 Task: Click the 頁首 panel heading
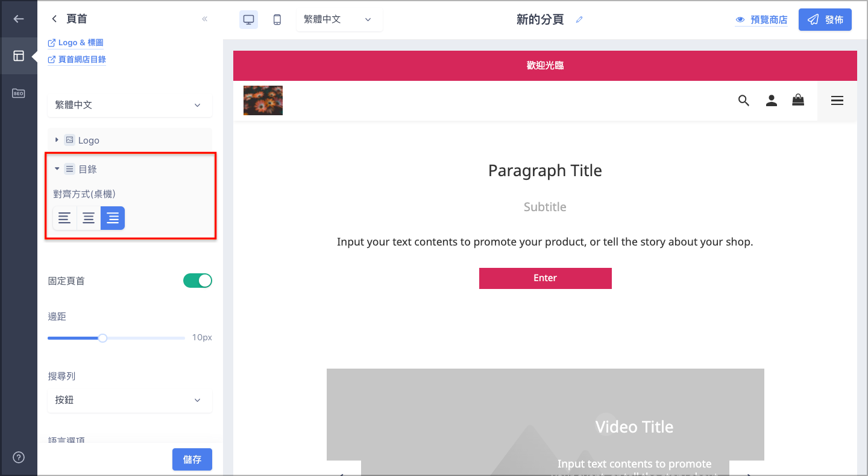(x=77, y=19)
